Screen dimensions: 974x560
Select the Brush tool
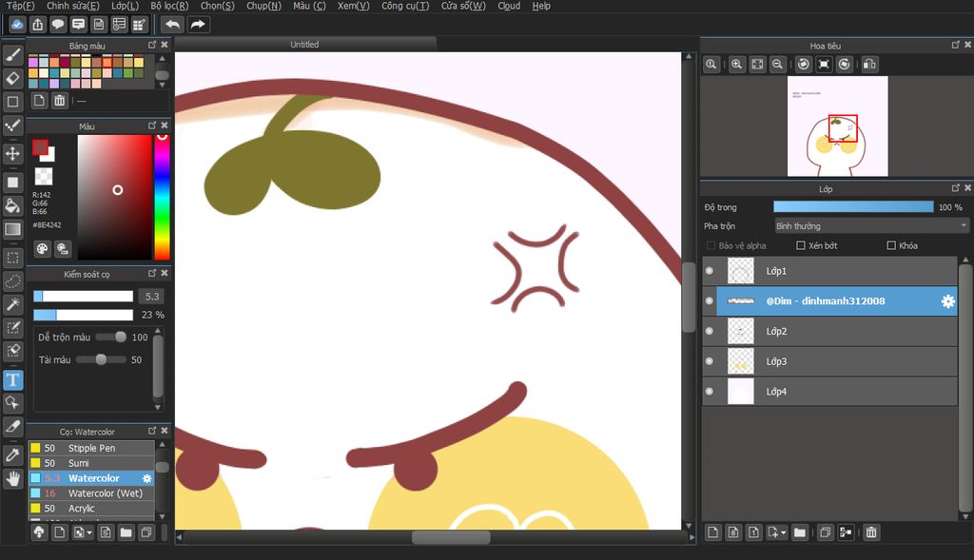pyautogui.click(x=13, y=55)
